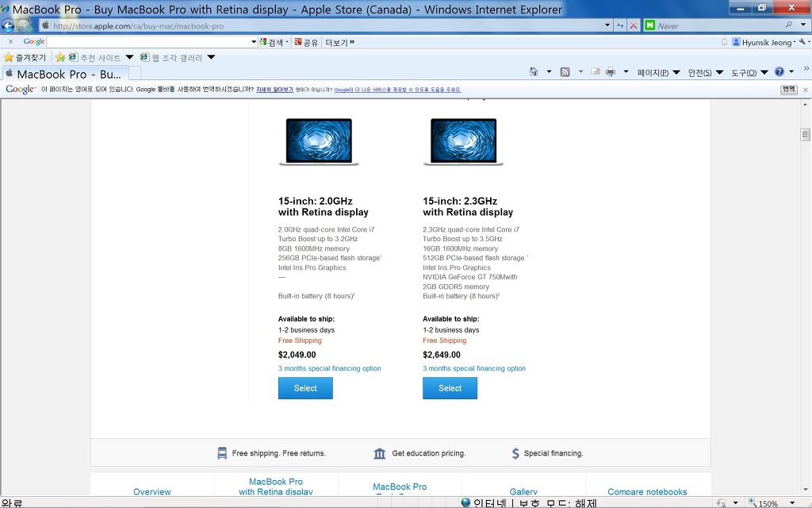Click the blank new tab button
The width and height of the screenshot is (812, 508).
[135, 73]
